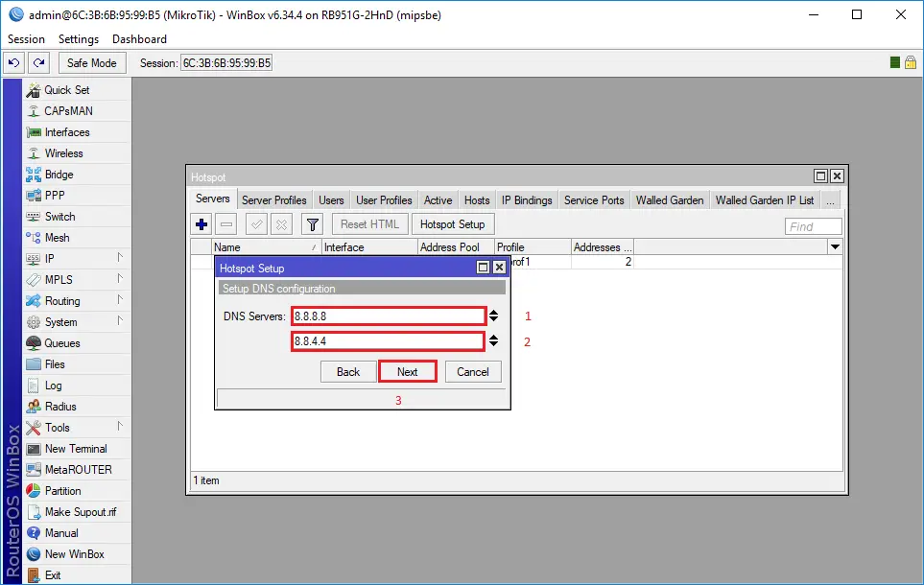
Task: Open the Dashboard menu
Action: click(140, 39)
